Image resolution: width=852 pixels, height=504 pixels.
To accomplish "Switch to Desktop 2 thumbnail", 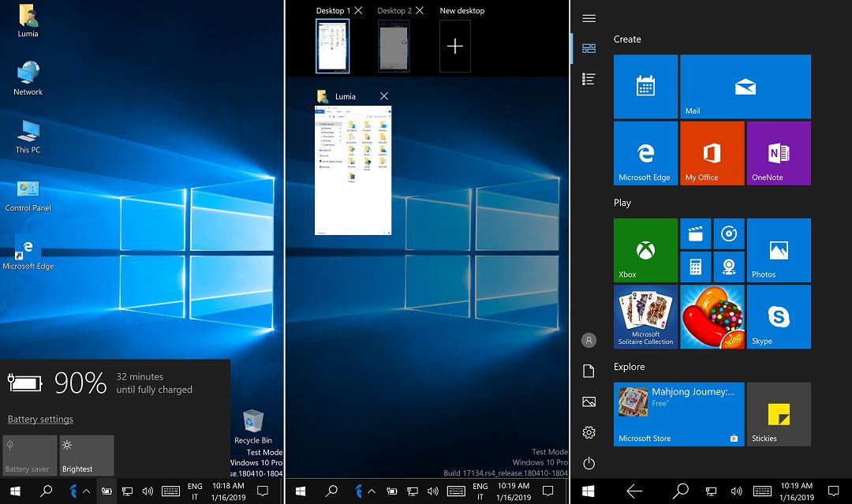I will (394, 47).
